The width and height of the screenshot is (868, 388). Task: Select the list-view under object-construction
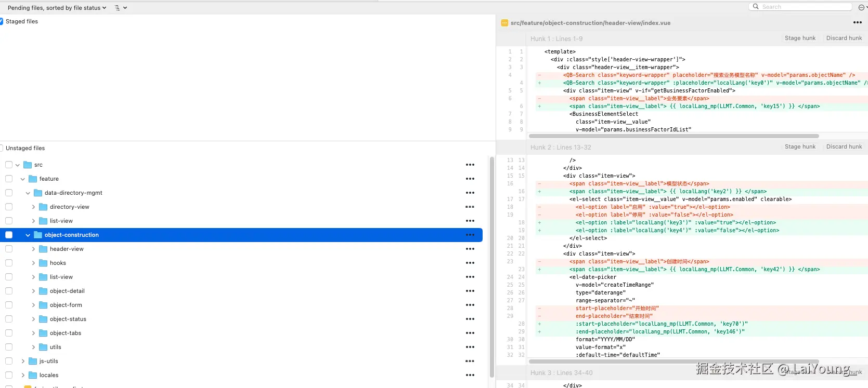(241, 277)
